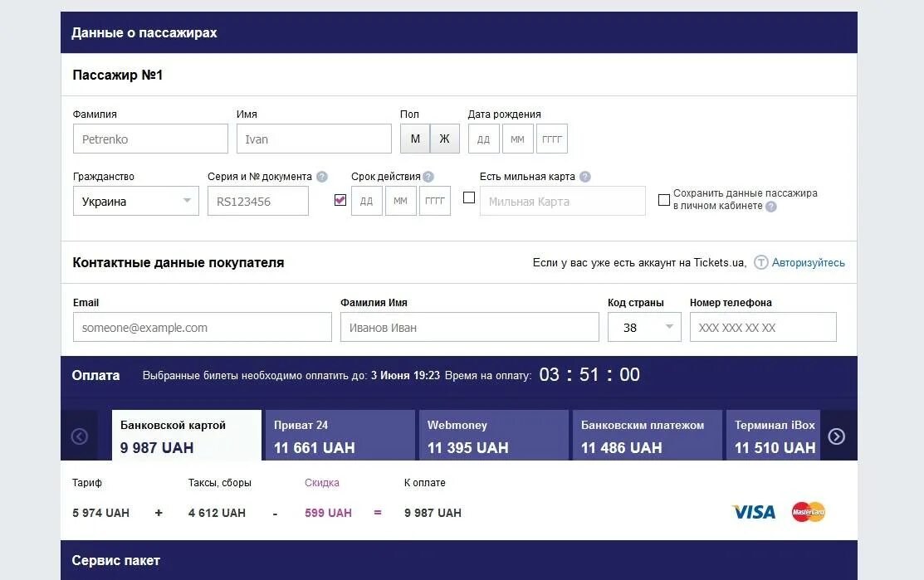Click the Данные о пассажирах header
Viewport: 924px width, 580px height.
459,32
